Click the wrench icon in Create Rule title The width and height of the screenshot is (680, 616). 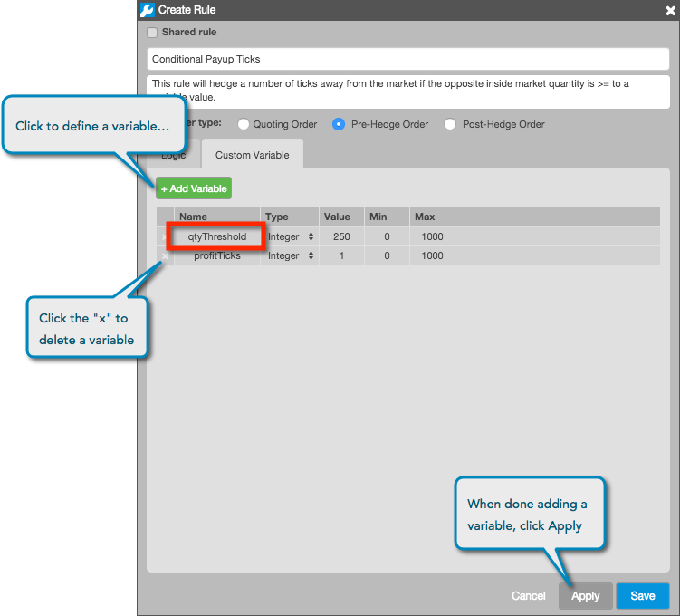point(148,10)
